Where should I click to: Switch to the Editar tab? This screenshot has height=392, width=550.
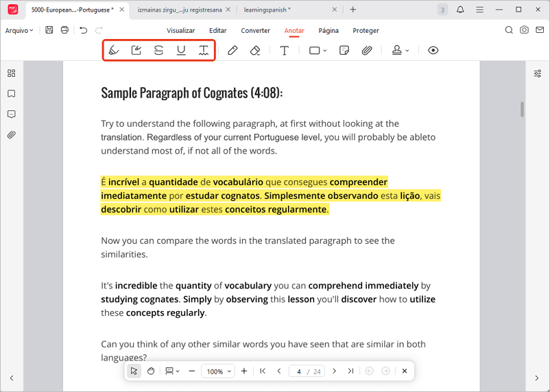218,31
